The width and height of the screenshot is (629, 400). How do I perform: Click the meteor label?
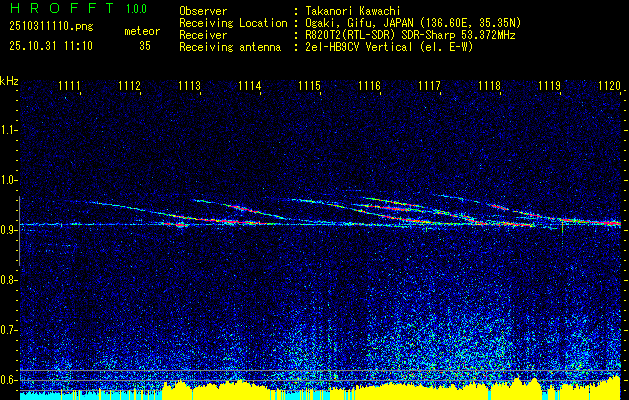pyautogui.click(x=142, y=31)
